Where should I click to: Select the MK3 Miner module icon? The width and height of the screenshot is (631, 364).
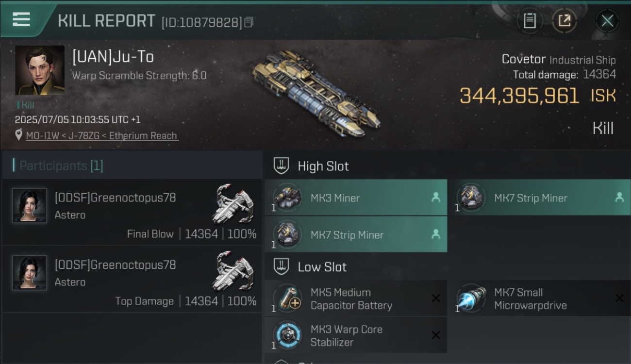(287, 197)
